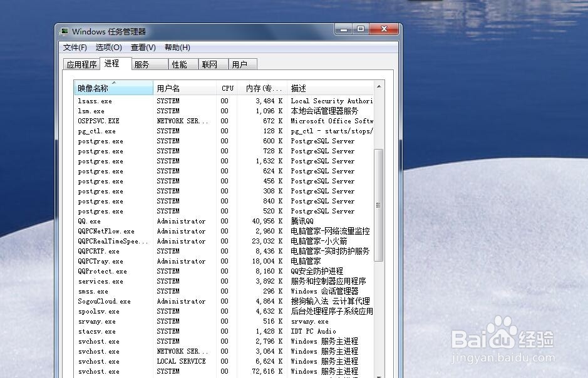Screen dimensions: 588x378
Task: Open the 选项 menu
Action: pyautogui.click(x=107, y=47)
